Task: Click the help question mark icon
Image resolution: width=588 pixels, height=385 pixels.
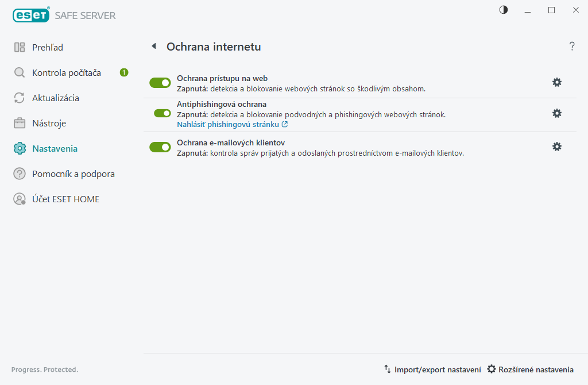Action: 571,47
